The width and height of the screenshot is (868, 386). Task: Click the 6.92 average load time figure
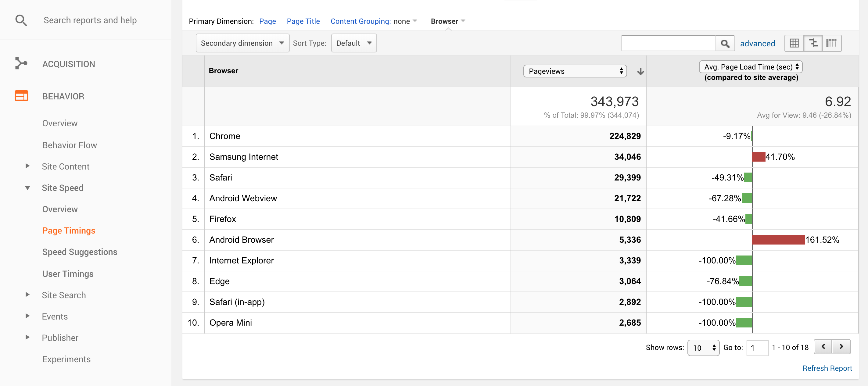(x=838, y=102)
